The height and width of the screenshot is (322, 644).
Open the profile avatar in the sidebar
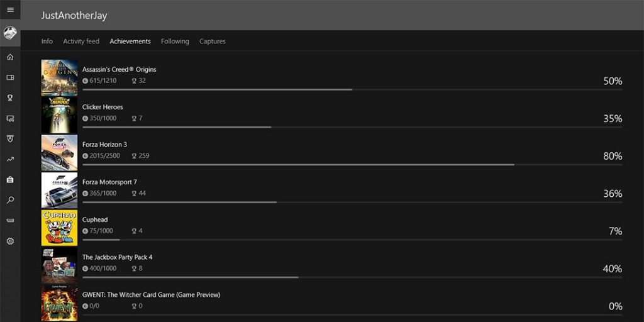tap(10, 33)
